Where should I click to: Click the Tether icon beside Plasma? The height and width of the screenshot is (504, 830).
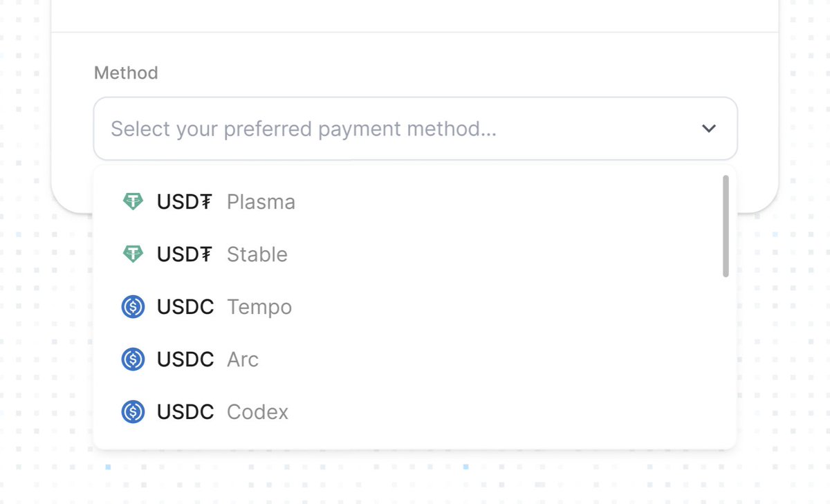[133, 201]
